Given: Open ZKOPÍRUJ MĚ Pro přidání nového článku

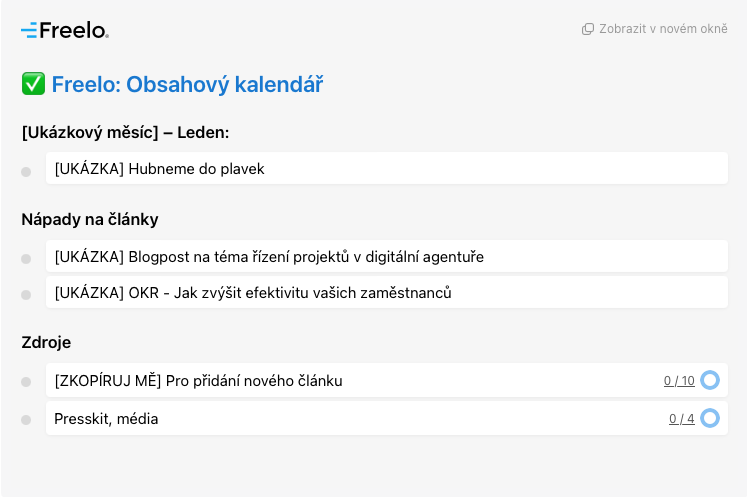Looking at the screenshot, I should [x=199, y=381].
